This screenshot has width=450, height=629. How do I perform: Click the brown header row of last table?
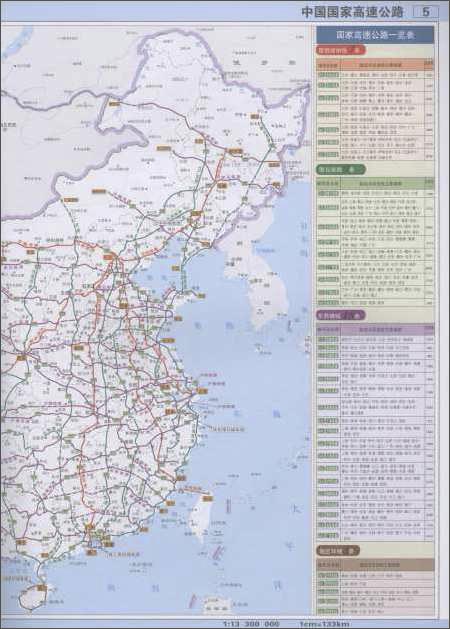point(375,564)
